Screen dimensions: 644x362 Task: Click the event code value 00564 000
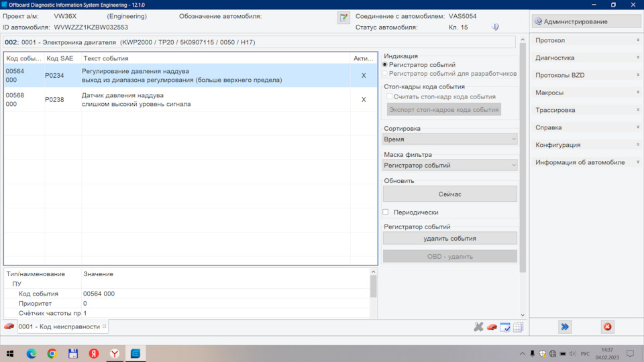coord(99,294)
